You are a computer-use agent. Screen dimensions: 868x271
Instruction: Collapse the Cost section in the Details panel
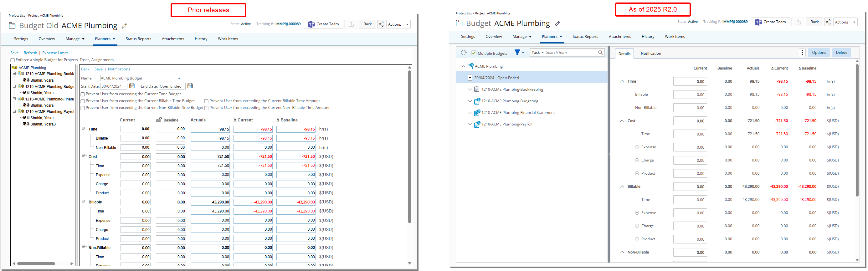point(622,121)
